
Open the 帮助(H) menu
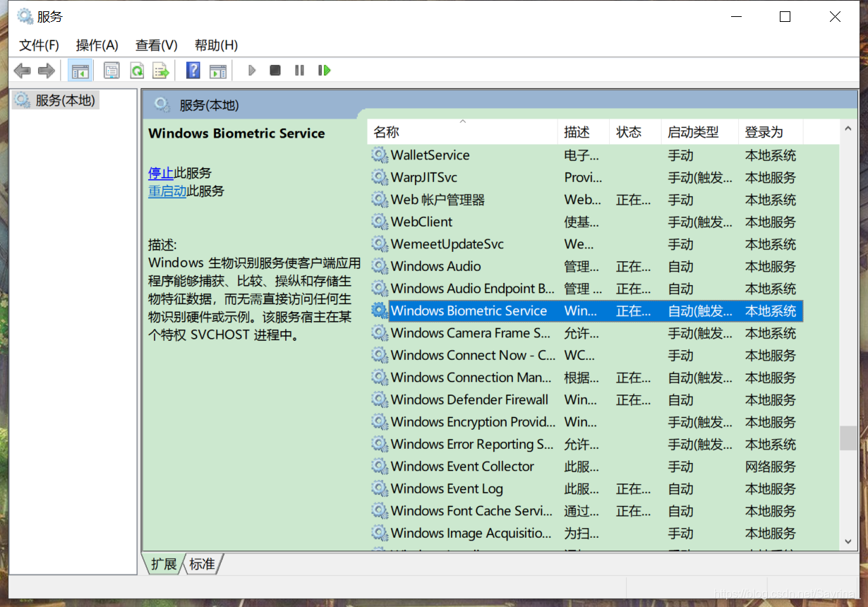pyautogui.click(x=216, y=45)
